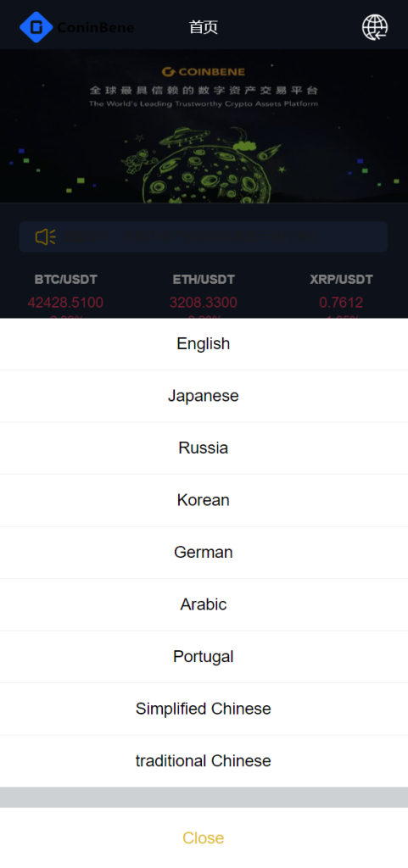Select Arabic language option
The height and width of the screenshot is (868, 408).
204,604
